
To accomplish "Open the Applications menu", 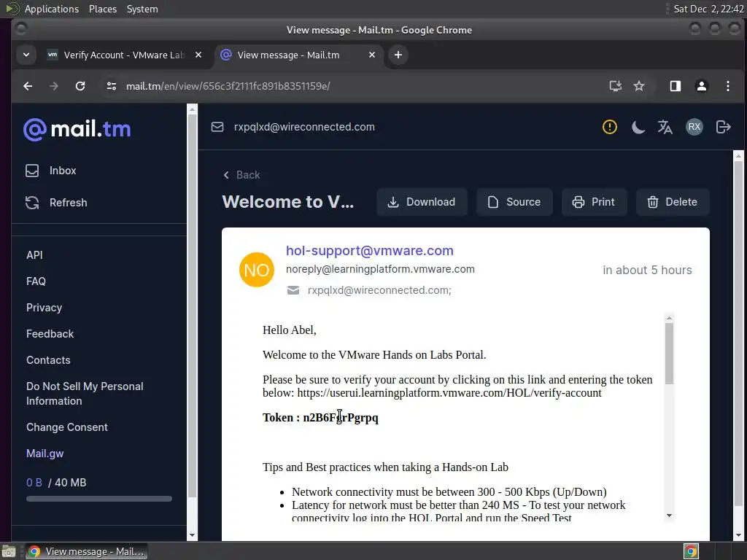I will [52, 9].
